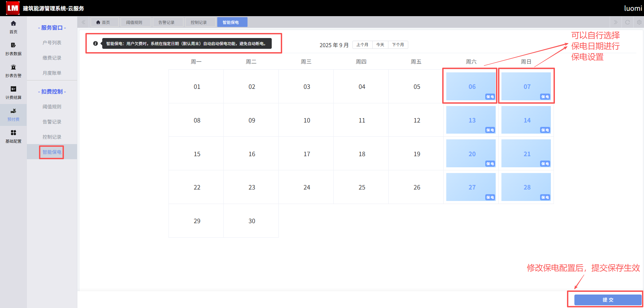Click the 保电 badge on day 13
644x308 pixels.
(x=490, y=130)
